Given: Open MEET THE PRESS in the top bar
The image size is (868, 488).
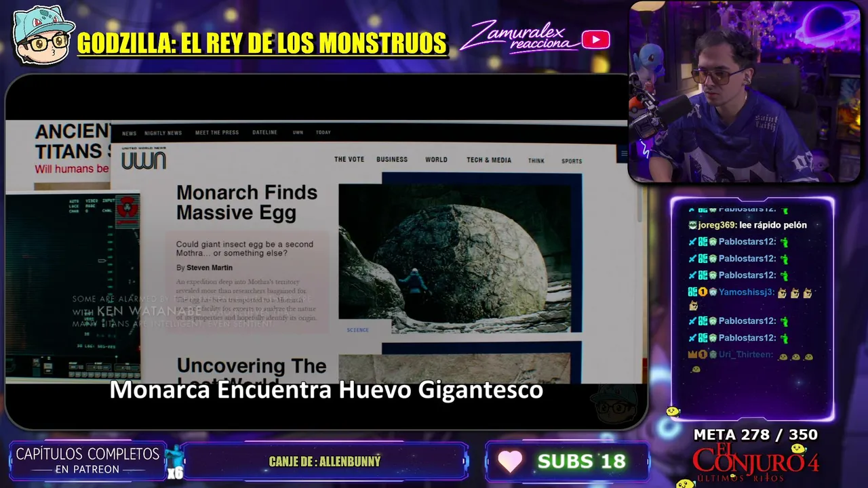Looking at the screenshot, I should [217, 133].
